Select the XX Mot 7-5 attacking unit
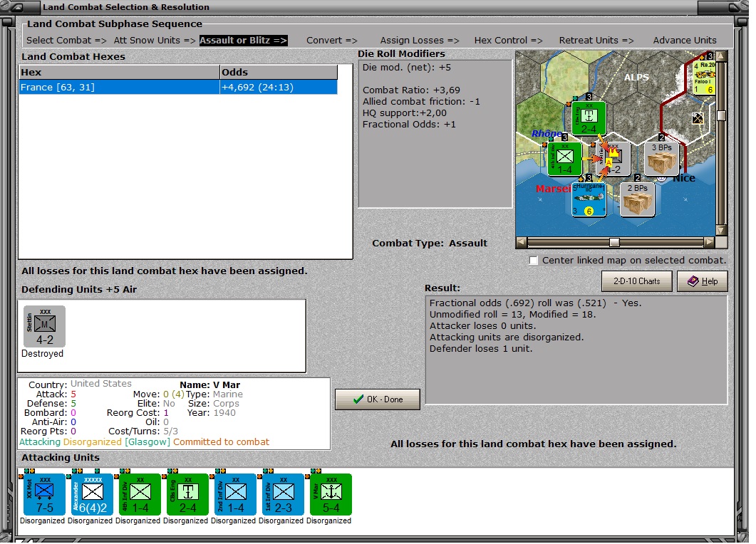 tap(44, 494)
